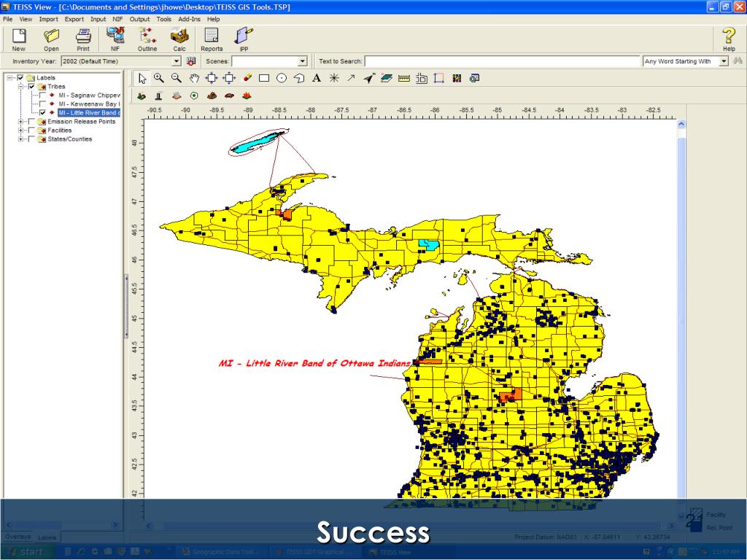The width and height of the screenshot is (747, 560).
Task: Click the binoculars search icon
Action: coord(738,61)
